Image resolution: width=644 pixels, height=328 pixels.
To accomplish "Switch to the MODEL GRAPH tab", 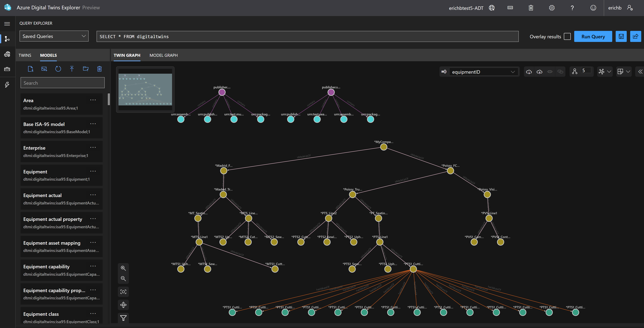I will (x=163, y=55).
